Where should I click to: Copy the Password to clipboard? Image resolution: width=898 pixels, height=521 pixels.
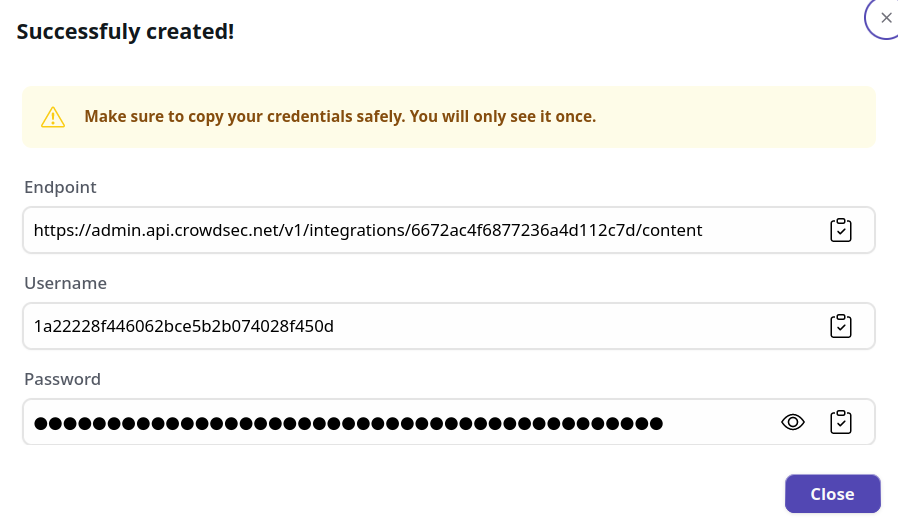coord(841,422)
